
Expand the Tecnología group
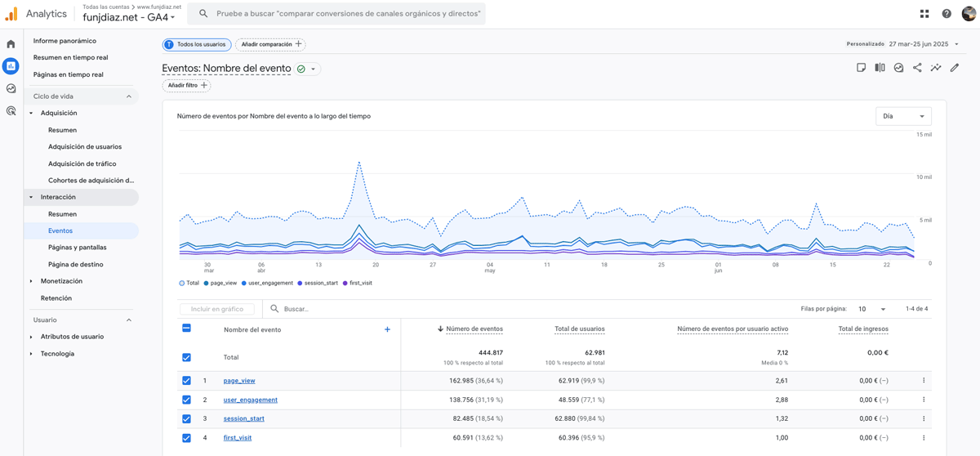click(x=31, y=354)
